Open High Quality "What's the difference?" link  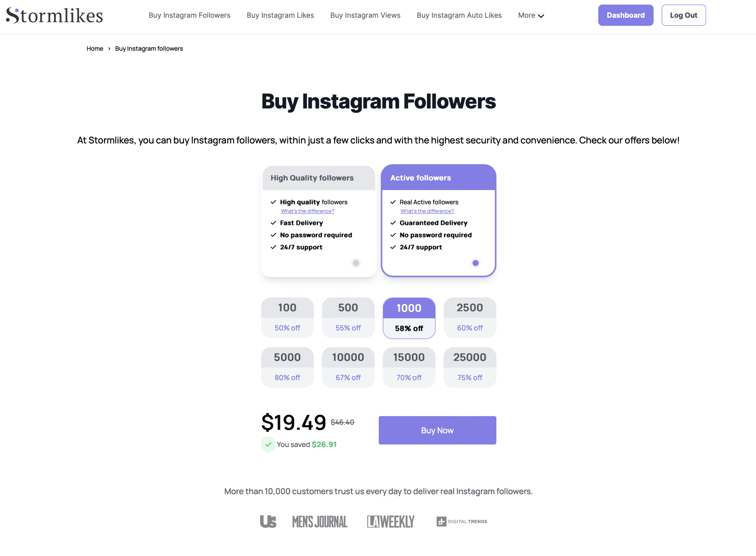point(307,211)
